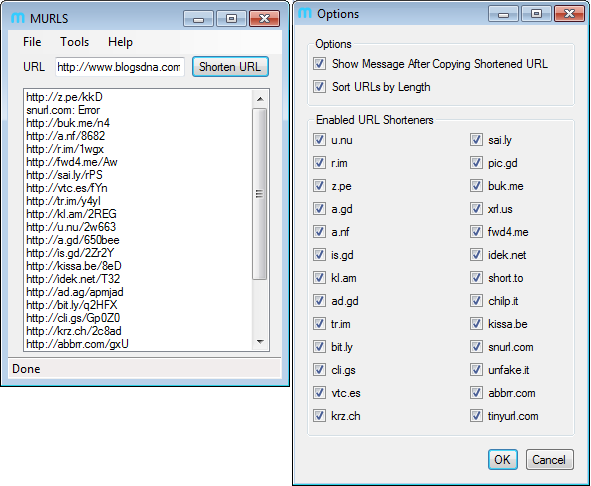Click the MURLS app icon in title bar
This screenshot has width=591, height=486.
18,18
